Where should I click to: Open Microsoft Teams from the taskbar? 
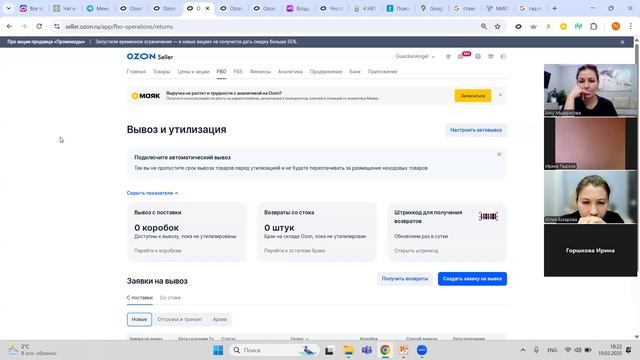(x=367, y=350)
